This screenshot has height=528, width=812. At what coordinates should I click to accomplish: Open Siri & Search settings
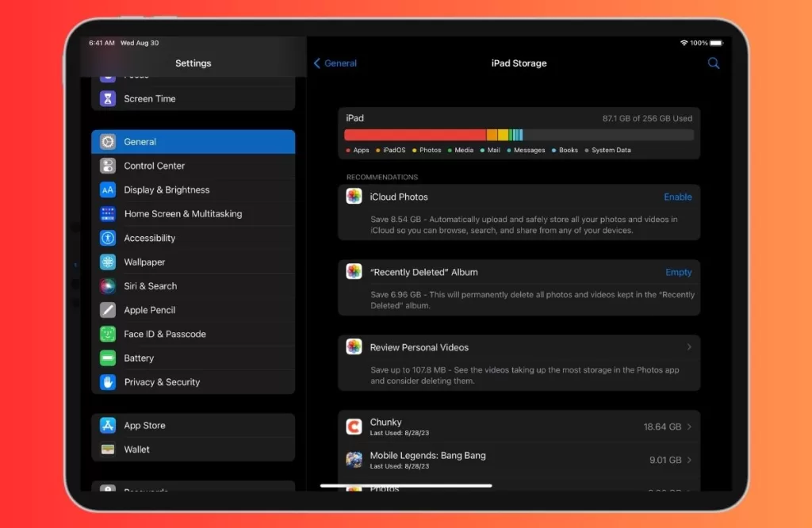(x=193, y=285)
